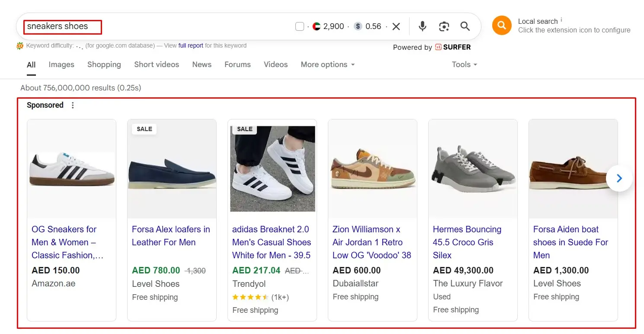
Task: Click the Trendyol star rating (1k+)
Action: point(260,297)
